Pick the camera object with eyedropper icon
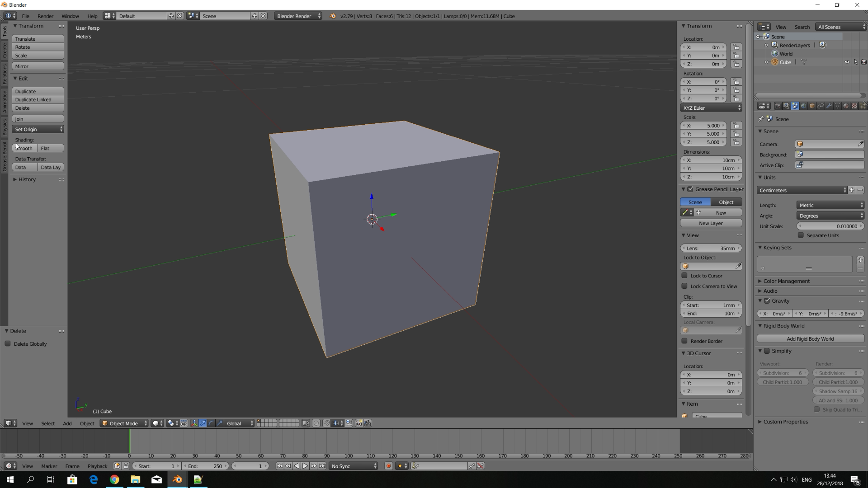This screenshot has width=868, height=488. click(860, 144)
